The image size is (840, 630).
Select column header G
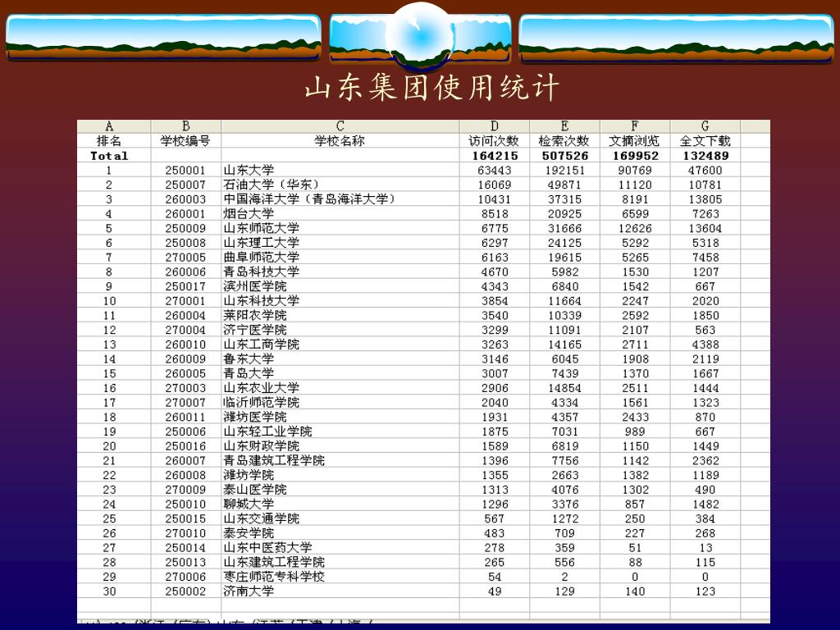[x=705, y=126]
